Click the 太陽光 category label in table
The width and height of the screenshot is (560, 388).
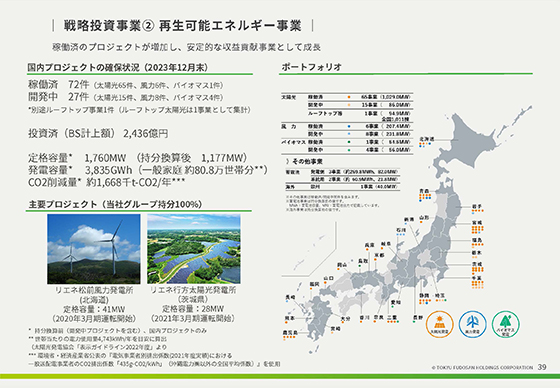point(289,97)
